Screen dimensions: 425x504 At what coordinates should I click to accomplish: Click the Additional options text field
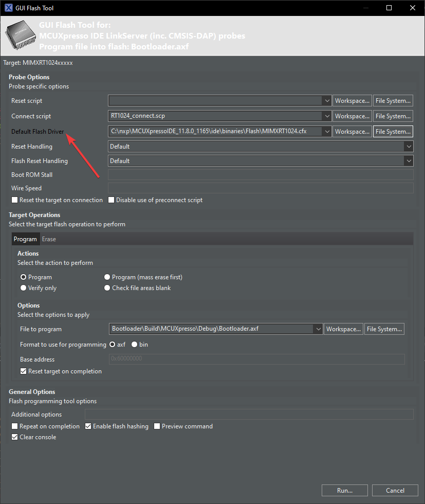249,415
